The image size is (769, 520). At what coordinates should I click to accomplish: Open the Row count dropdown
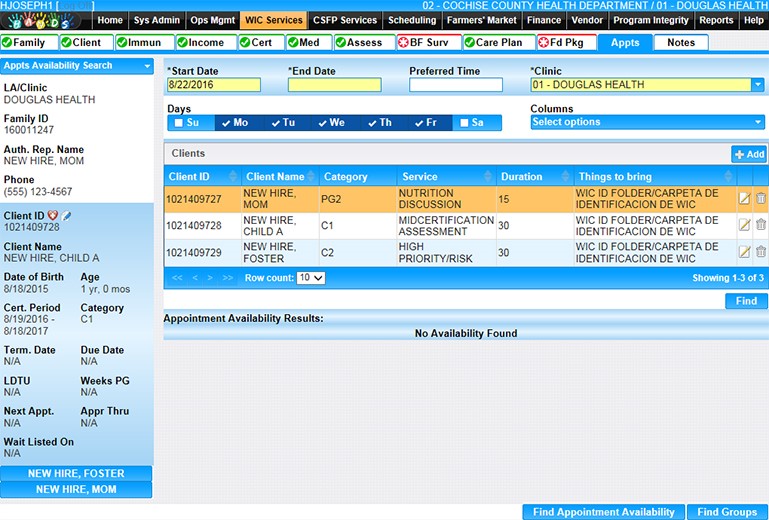tap(311, 278)
